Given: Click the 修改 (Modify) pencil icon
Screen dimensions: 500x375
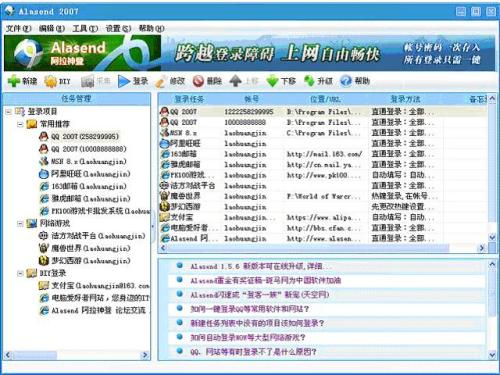Looking at the screenshot, I should (x=161, y=81).
